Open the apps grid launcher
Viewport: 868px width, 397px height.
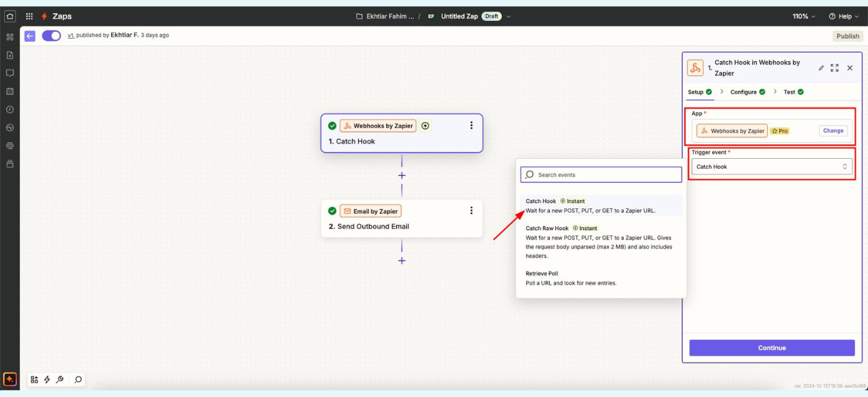pos(29,16)
